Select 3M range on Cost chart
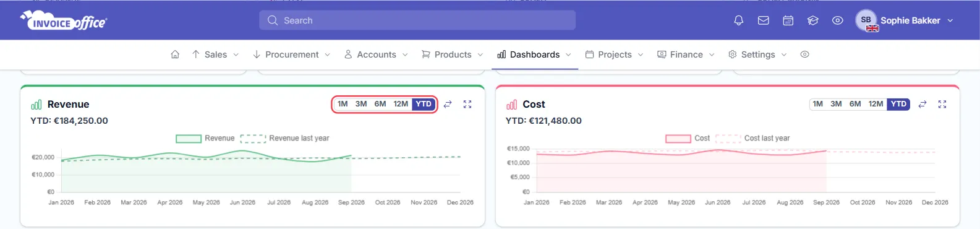Image resolution: width=980 pixels, height=229 pixels. pyautogui.click(x=836, y=104)
